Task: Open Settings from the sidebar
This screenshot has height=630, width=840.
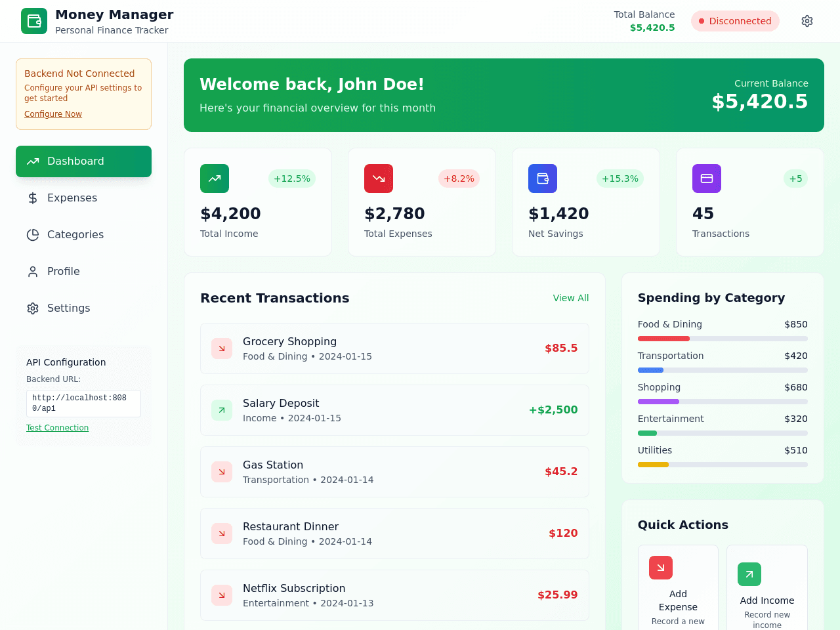Action: pyautogui.click(x=83, y=308)
